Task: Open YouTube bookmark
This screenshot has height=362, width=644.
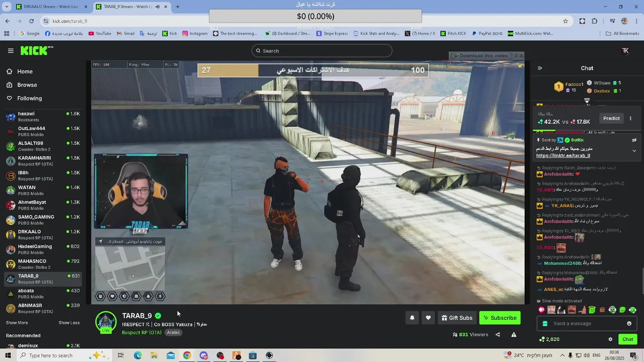Action: click(x=100, y=34)
